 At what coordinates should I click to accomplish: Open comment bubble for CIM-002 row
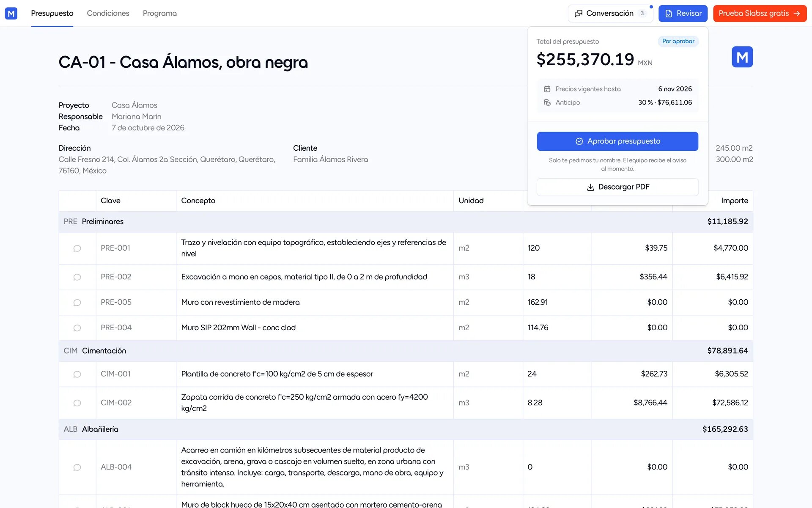click(77, 403)
